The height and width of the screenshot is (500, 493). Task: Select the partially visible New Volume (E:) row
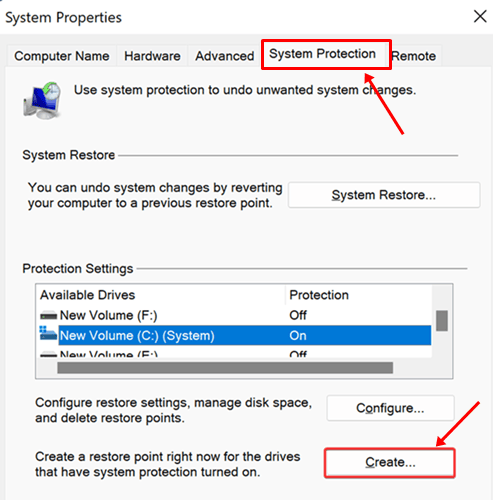235,353
